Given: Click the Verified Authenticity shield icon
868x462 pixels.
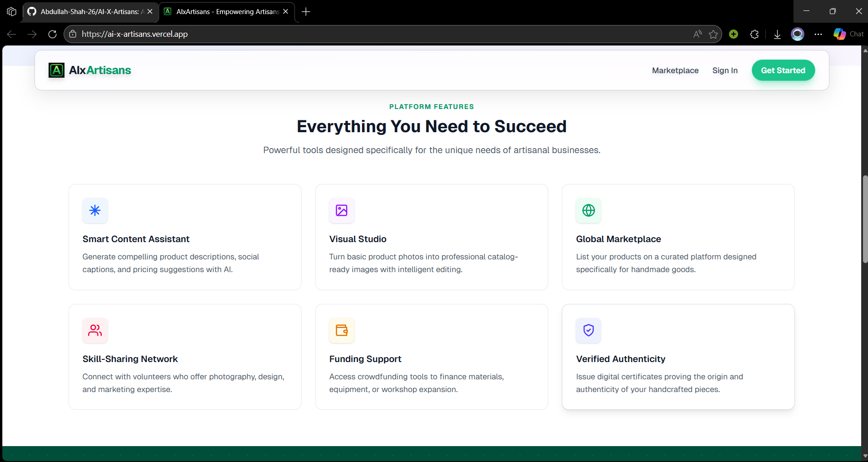Looking at the screenshot, I should pos(589,330).
